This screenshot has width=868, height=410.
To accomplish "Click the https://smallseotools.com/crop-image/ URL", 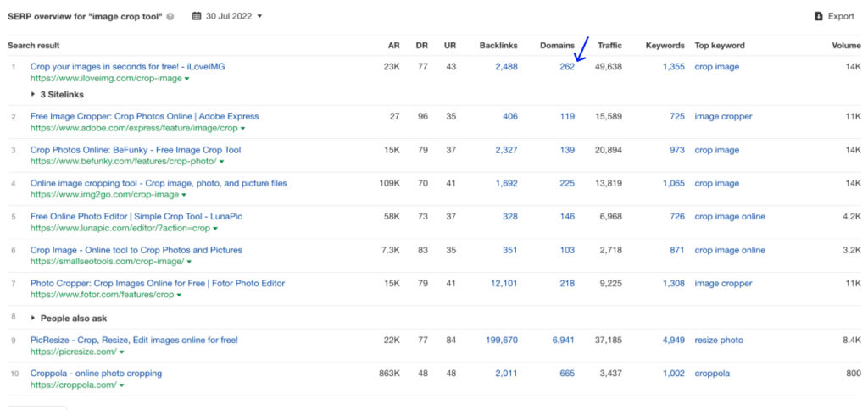I will point(108,261).
